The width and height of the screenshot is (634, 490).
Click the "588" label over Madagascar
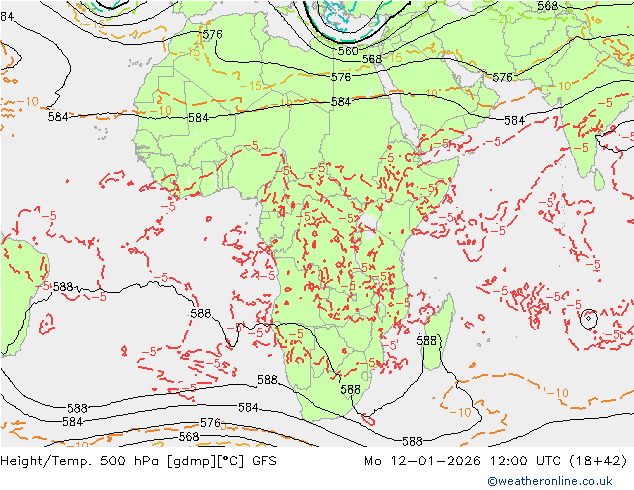click(x=427, y=340)
